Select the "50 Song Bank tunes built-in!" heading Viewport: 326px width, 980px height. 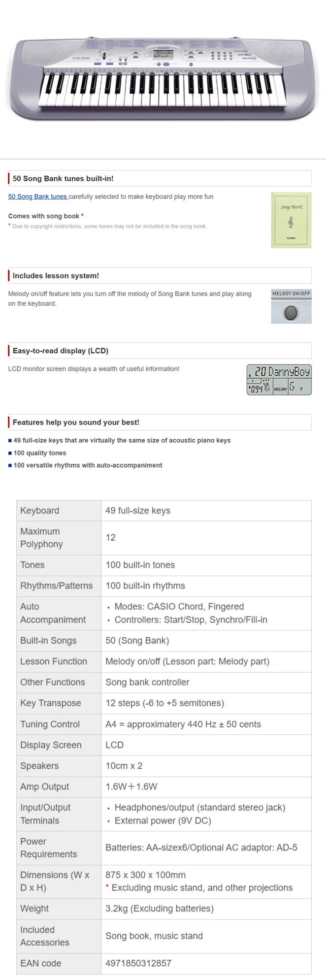pos(63,179)
